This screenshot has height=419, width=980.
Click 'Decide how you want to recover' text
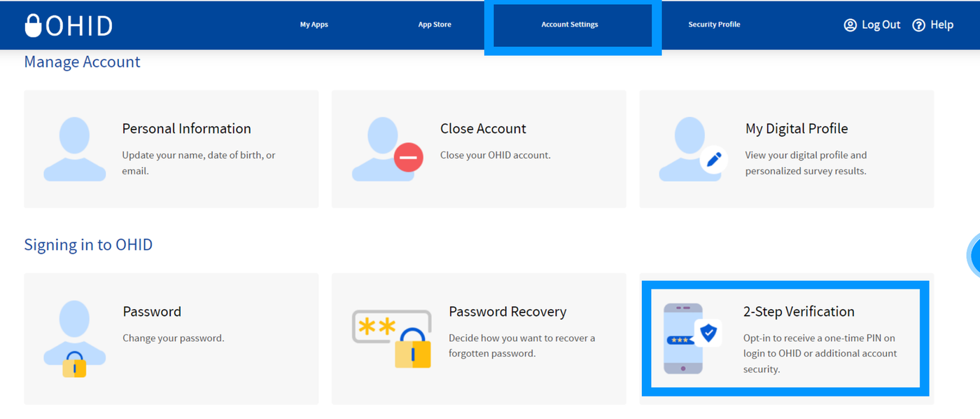(x=522, y=345)
